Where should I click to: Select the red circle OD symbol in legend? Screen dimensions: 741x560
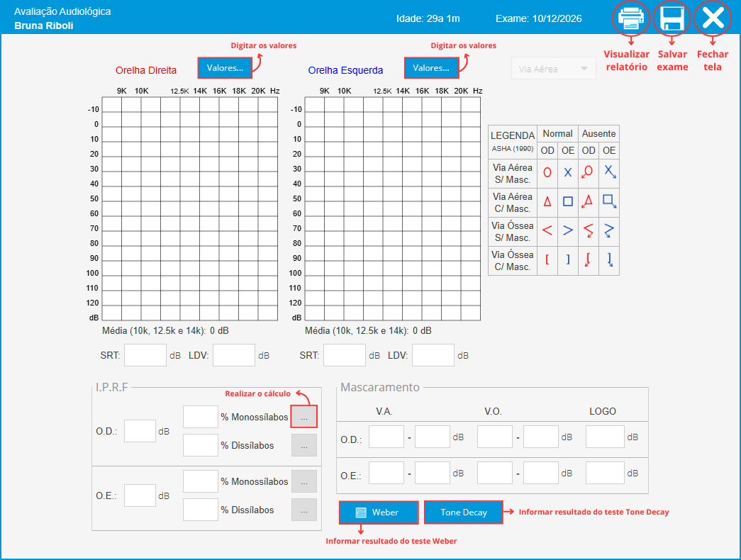pos(547,172)
